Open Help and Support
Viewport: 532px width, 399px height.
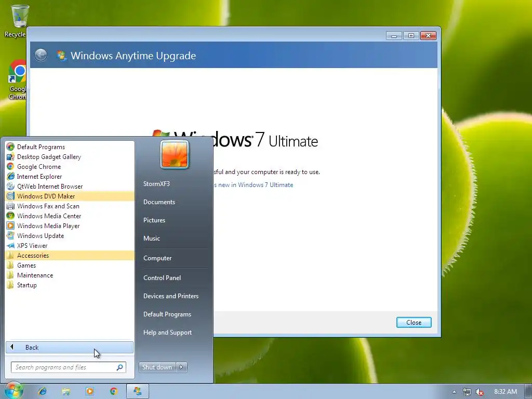click(x=168, y=332)
